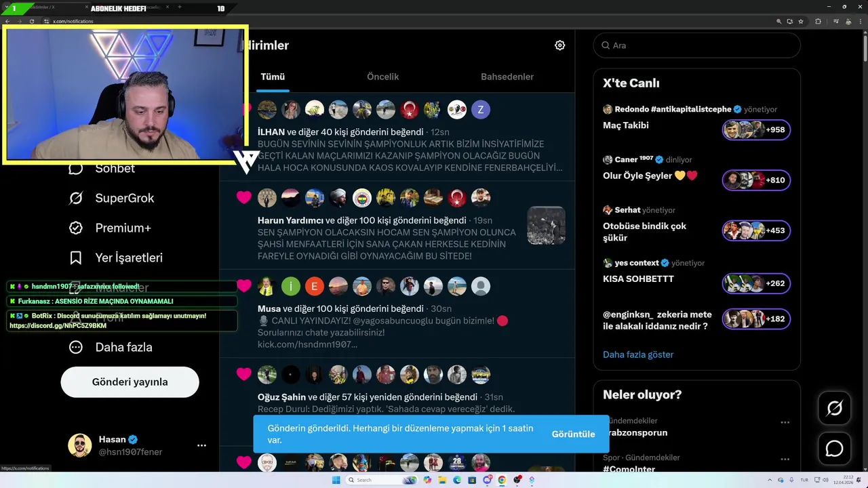Open Sohbet in the left sidebar

102,168
